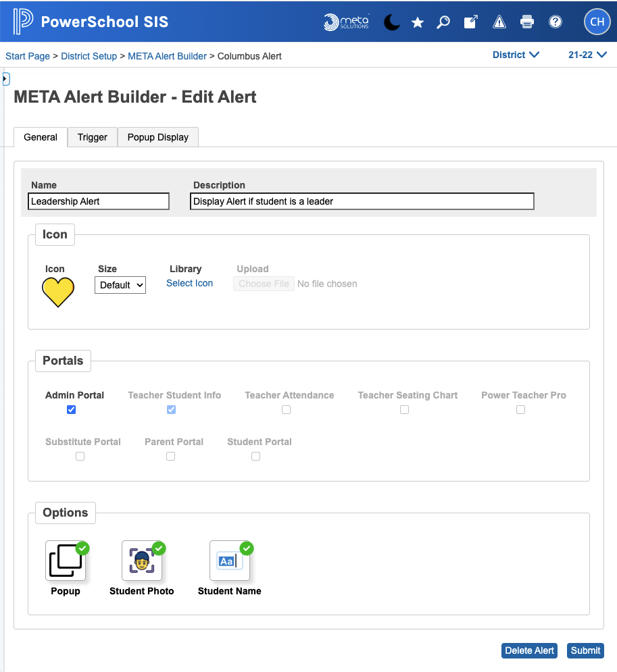This screenshot has width=617, height=672.
Task: Expand the District selector dropdown
Action: click(x=516, y=55)
